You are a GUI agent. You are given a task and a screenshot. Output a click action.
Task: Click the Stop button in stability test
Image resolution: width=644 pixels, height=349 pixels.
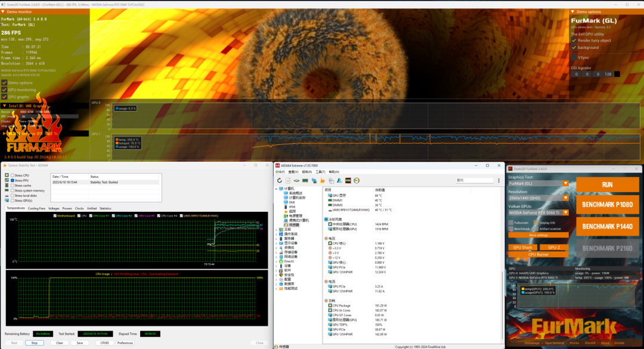coord(35,343)
